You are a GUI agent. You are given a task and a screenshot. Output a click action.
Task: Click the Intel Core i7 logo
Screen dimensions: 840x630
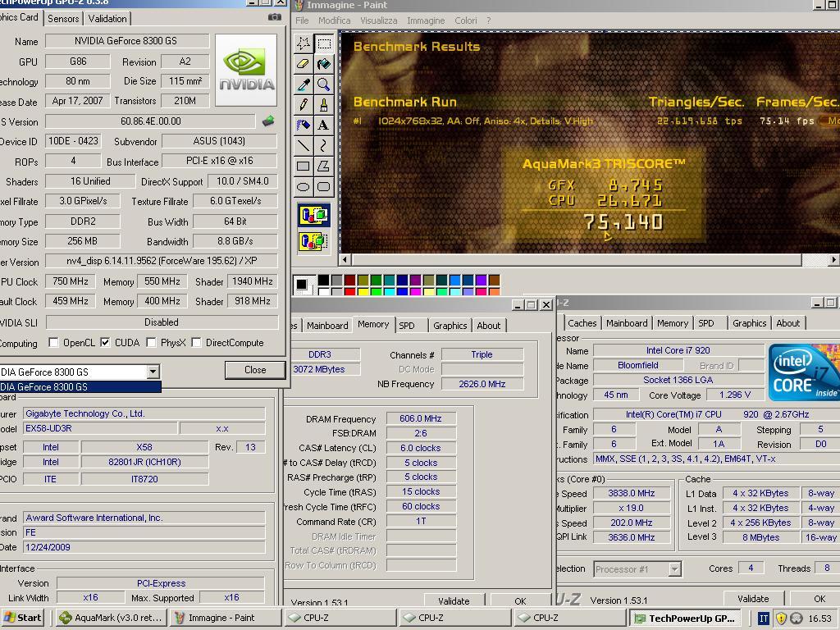[x=804, y=372]
